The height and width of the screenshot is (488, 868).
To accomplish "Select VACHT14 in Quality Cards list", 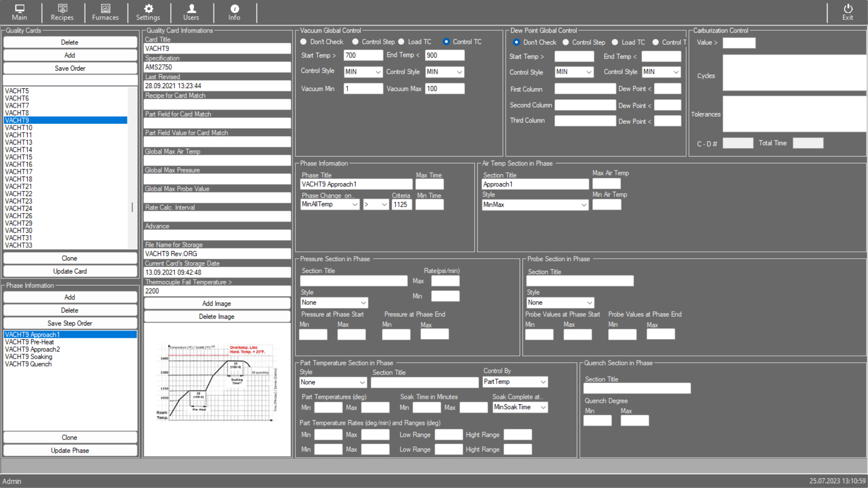I will [x=19, y=150].
